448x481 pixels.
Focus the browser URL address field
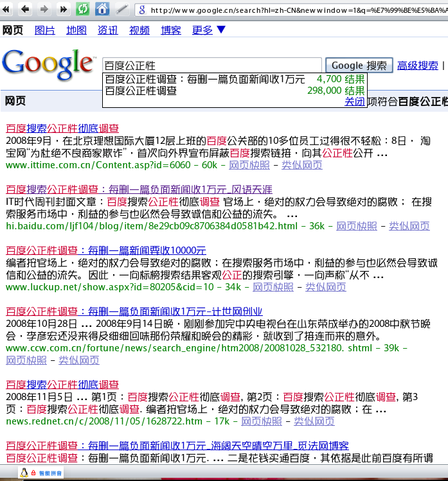click(292, 10)
